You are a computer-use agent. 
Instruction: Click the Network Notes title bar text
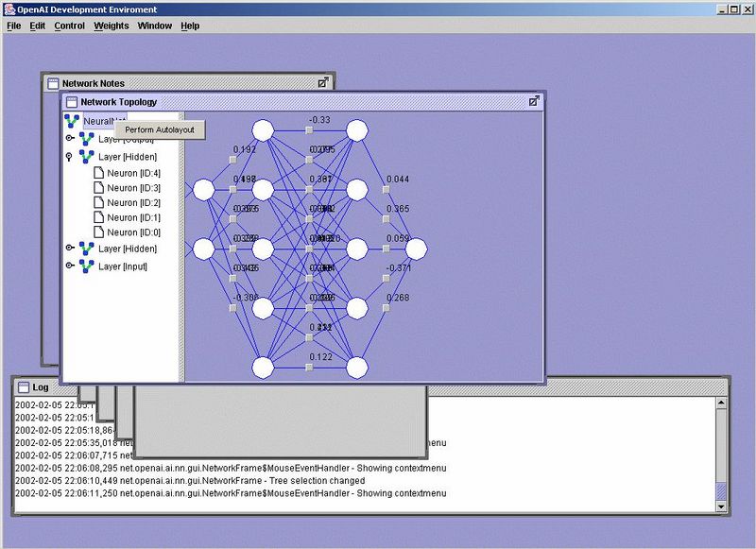point(93,83)
